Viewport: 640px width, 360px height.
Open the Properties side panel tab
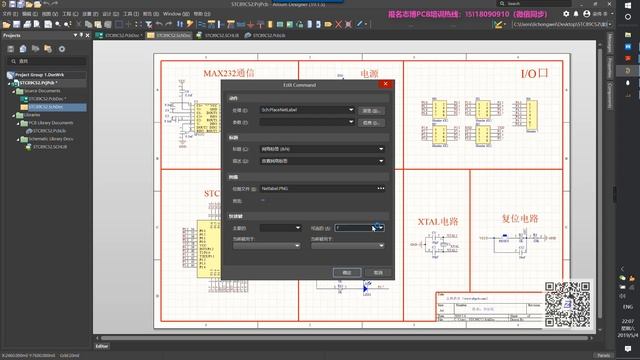(609, 67)
